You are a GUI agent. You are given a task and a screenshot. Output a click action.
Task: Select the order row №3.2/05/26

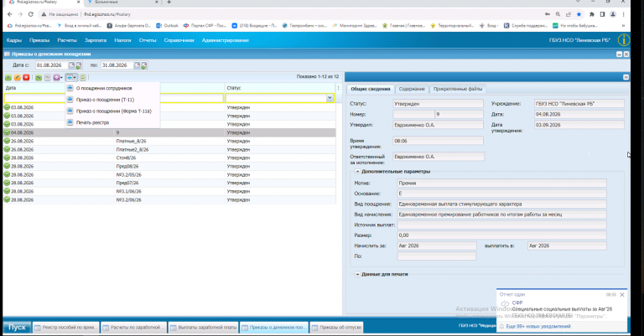169,175
